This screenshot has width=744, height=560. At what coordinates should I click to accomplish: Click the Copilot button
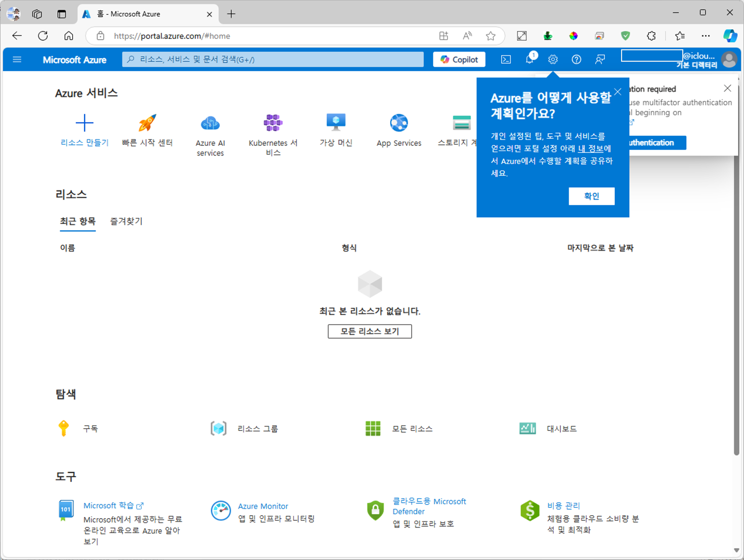(459, 59)
